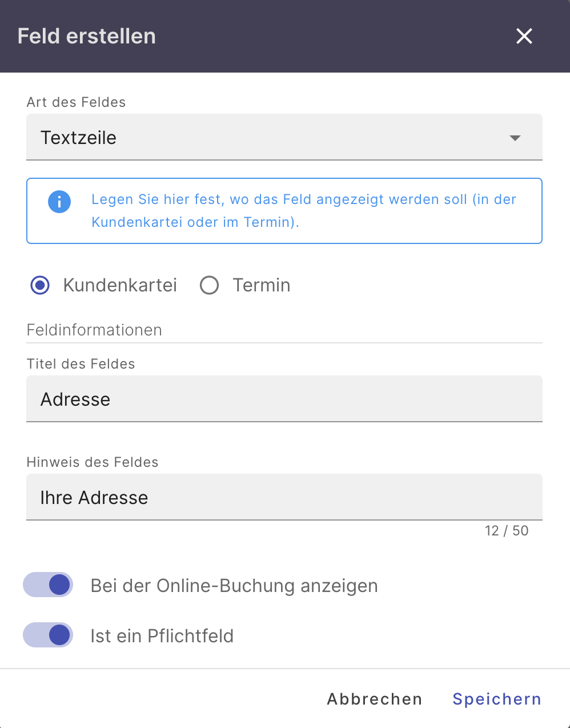Click the 12 / 50 character counter
570x728 pixels.
507,530
